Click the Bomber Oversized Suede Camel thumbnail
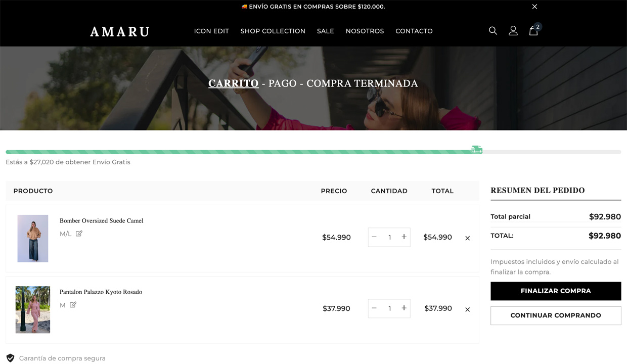 pyautogui.click(x=33, y=239)
